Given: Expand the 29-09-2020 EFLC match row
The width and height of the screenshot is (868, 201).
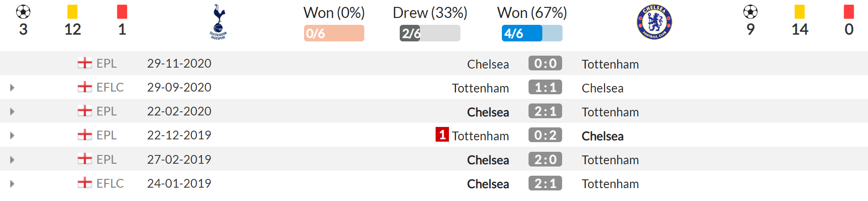Looking at the screenshot, I should (12, 87).
